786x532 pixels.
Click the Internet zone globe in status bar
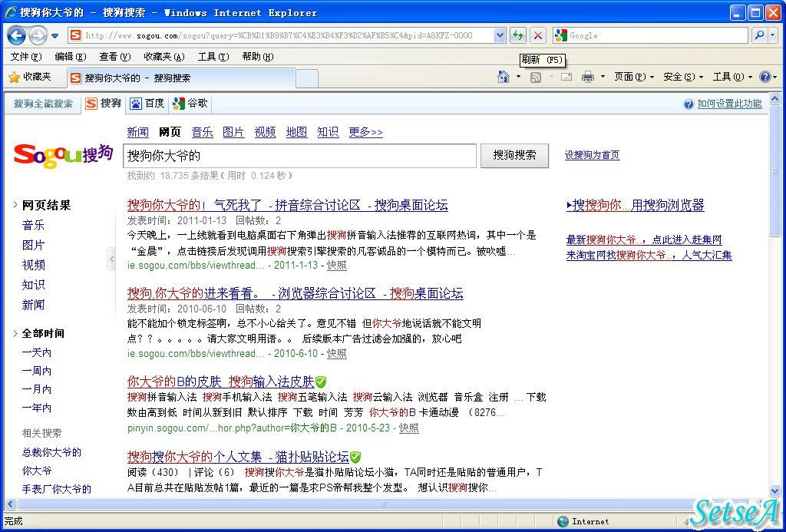[563, 521]
